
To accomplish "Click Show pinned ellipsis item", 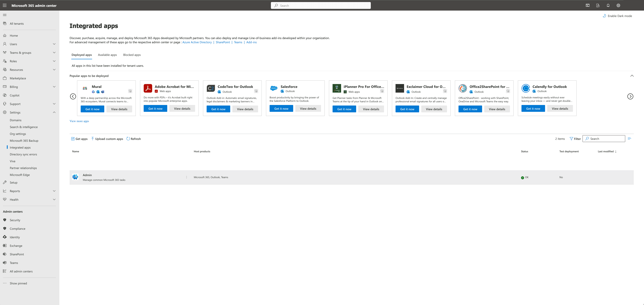I will pos(15,283).
